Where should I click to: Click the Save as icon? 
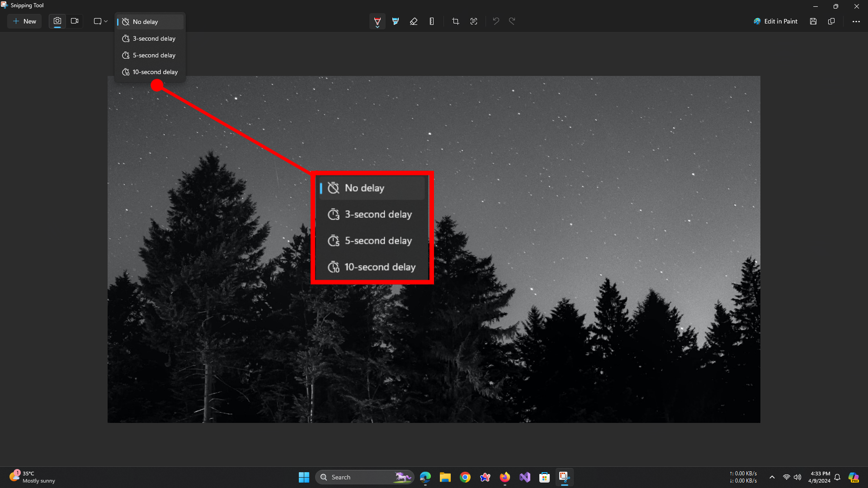point(813,21)
